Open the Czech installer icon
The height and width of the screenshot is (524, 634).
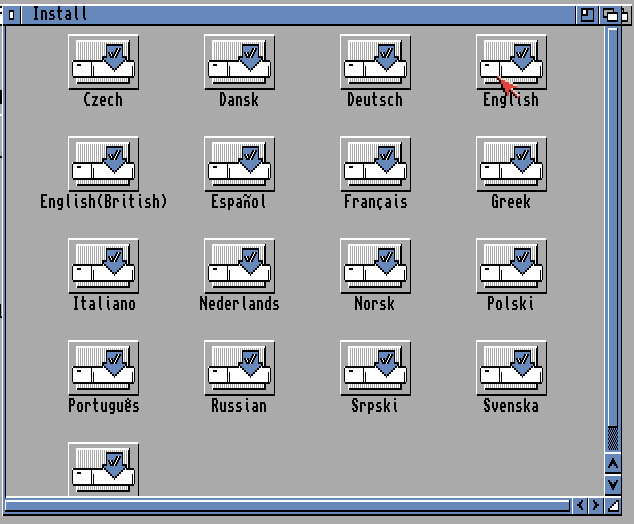103,62
